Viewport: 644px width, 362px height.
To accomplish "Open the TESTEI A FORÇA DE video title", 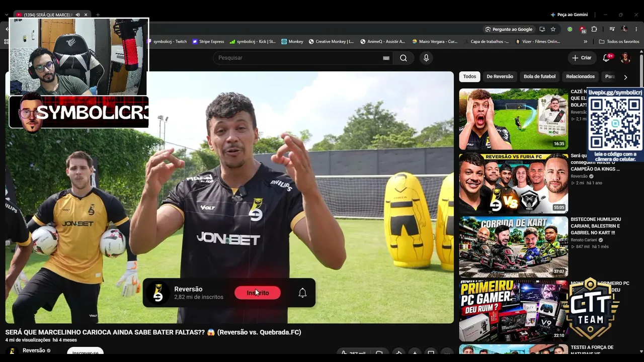I will point(592,350).
